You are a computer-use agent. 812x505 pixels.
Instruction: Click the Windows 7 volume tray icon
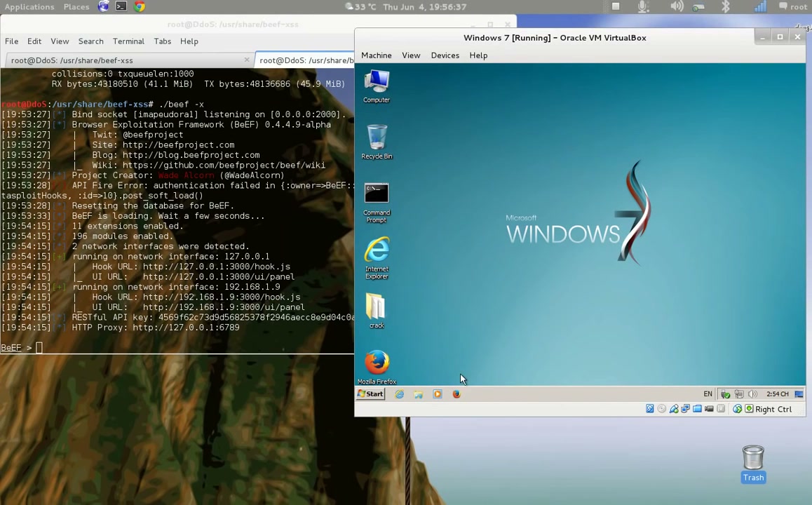coord(752,394)
